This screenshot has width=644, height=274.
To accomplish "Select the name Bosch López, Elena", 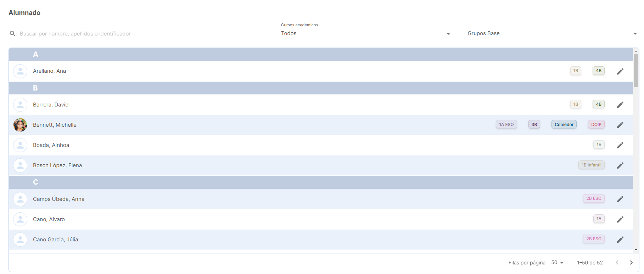I will (57, 165).
